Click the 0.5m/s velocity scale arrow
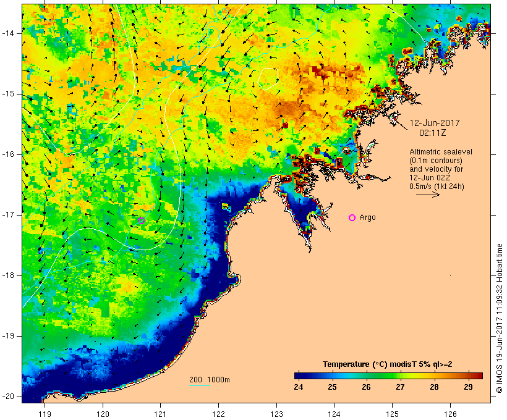Viewport: 507px width, 420px height. (428, 195)
